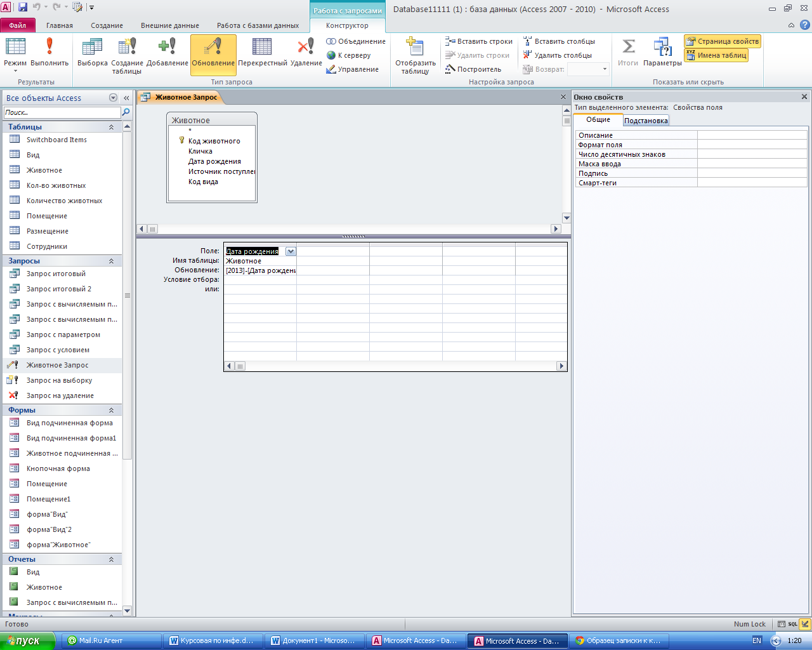Switch to Подстановка tab in property sheet
This screenshot has height=650, width=812.
[x=646, y=121]
